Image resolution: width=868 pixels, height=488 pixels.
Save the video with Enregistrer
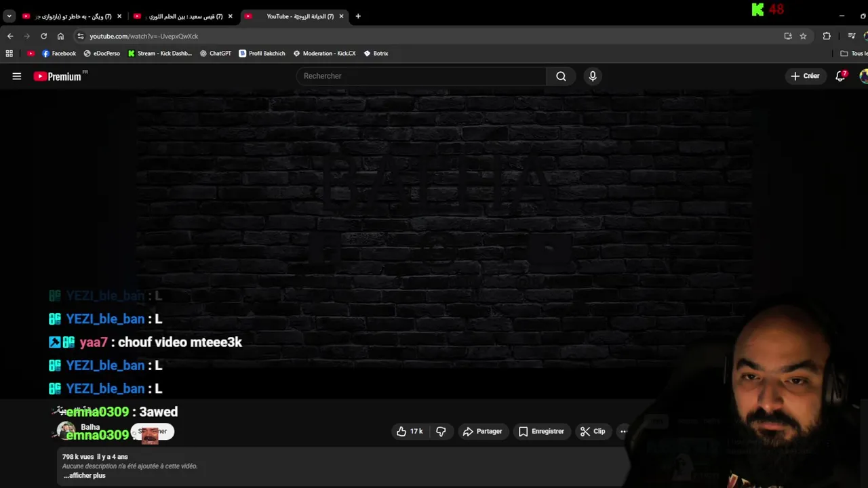click(x=541, y=431)
